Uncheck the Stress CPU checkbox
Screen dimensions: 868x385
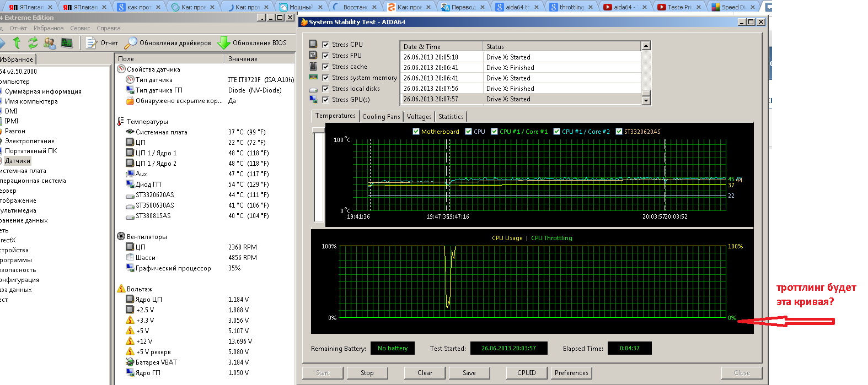pos(325,45)
